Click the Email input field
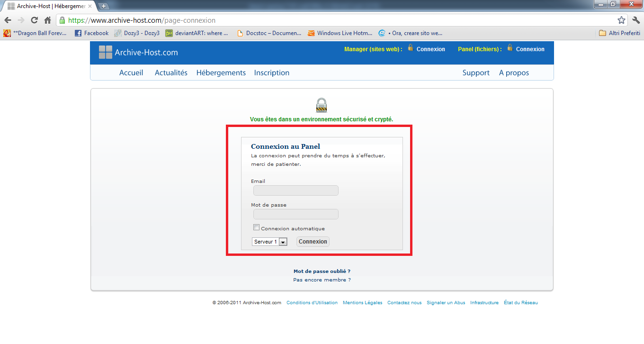The height and width of the screenshot is (344, 644). (x=296, y=190)
